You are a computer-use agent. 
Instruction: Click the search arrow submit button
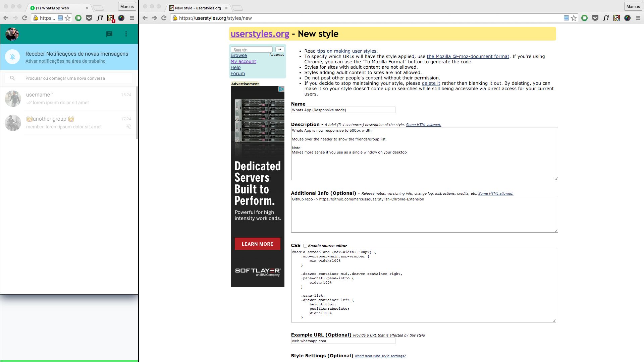click(280, 49)
